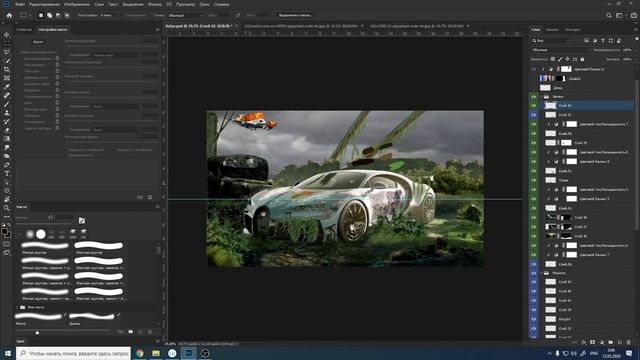Screen dimensions: 640x360
Task: Collapse the Зелень layer group
Action: 542,97
